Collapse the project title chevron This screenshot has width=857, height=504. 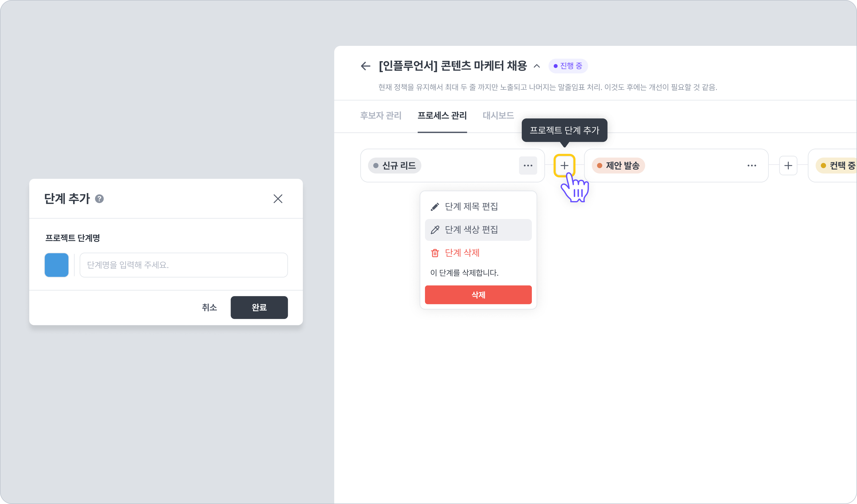click(537, 66)
